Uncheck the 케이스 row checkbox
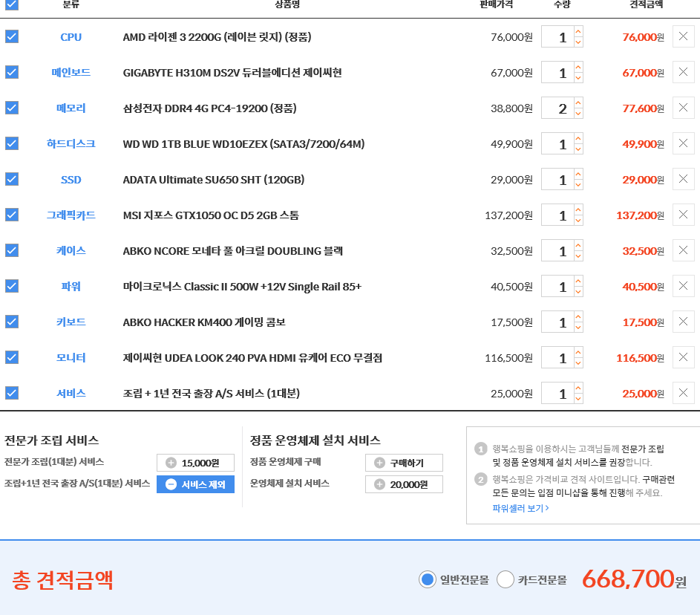Image resolution: width=700 pixels, height=615 pixels. (x=12, y=250)
